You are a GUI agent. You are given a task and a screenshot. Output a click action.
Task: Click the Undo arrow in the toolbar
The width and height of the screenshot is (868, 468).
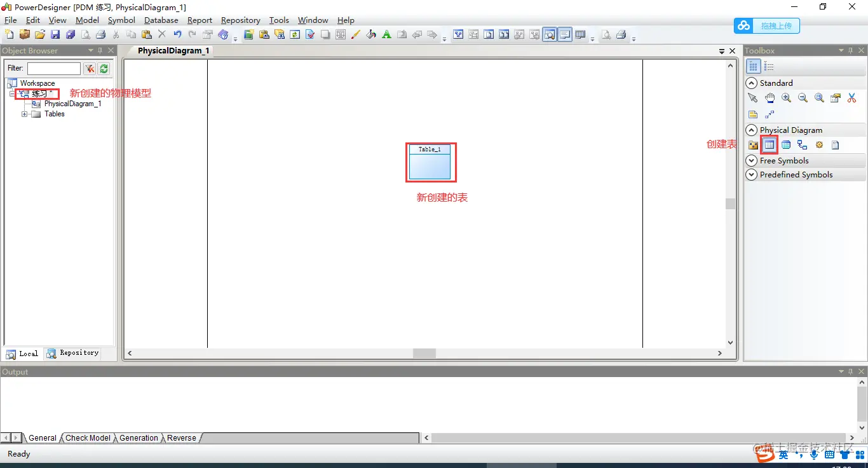click(177, 34)
